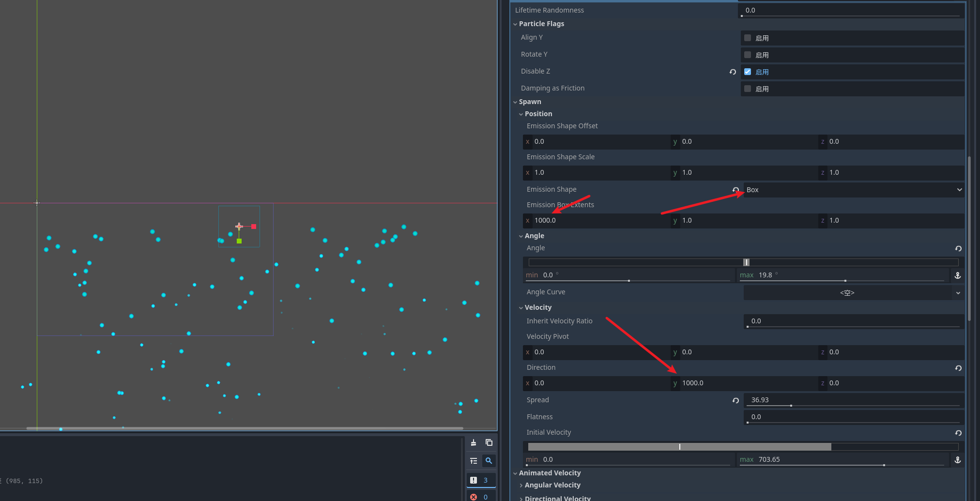The height and width of the screenshot is (501, 980).
Task: Click the scene origin crosshair marker
Action: pyautogui.click(x=37, y=203)
